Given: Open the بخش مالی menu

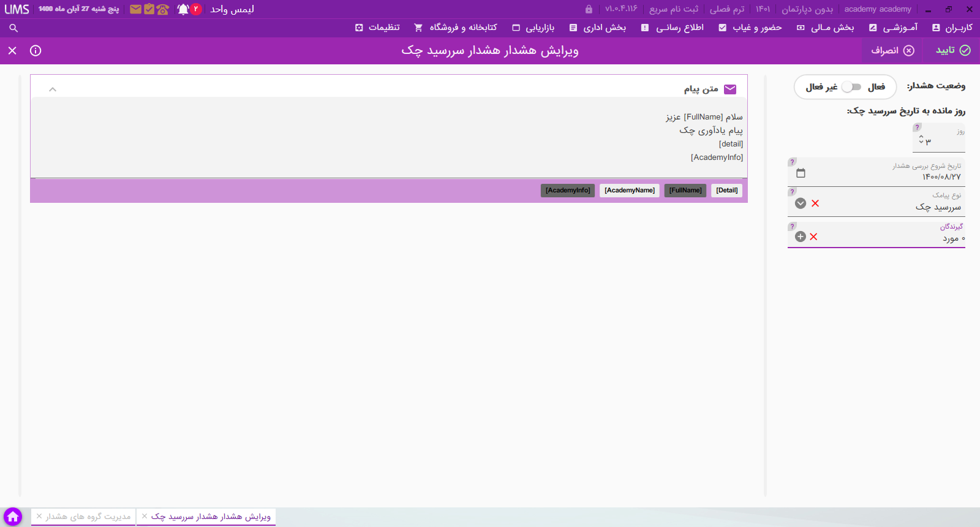Looking at the screenshot, I should point(825,28).
